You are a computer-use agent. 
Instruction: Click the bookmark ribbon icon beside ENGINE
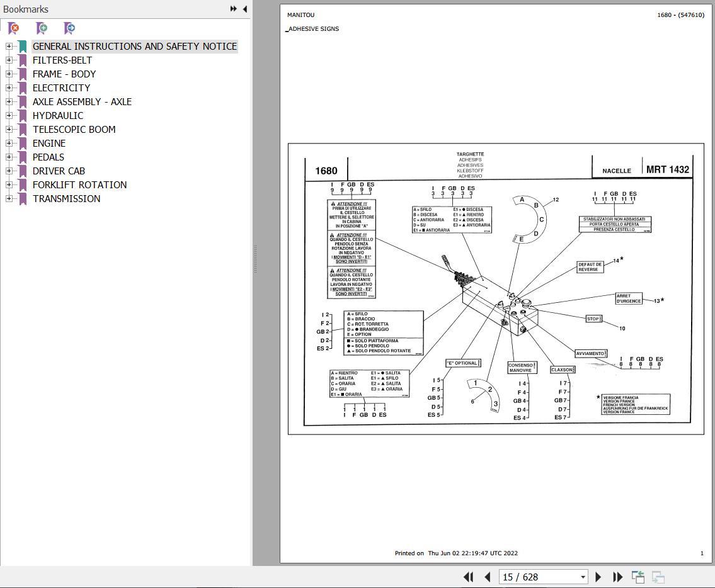click(x=22, y=144)
